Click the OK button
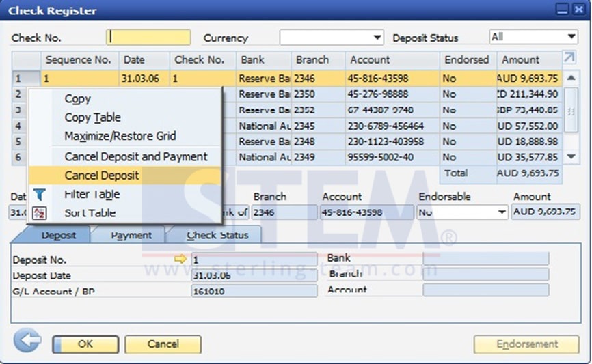Screen dimensions: 592x364 (x=85, y=344)
